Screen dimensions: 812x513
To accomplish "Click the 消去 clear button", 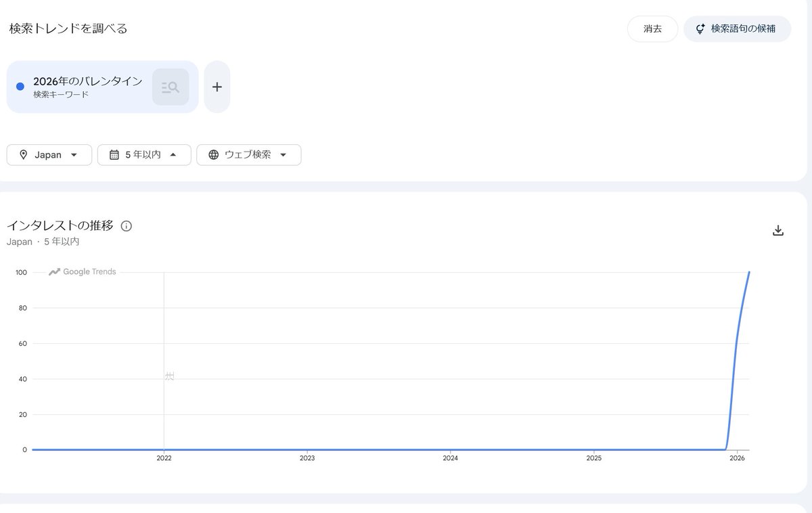I will click(x=652, y=29).
